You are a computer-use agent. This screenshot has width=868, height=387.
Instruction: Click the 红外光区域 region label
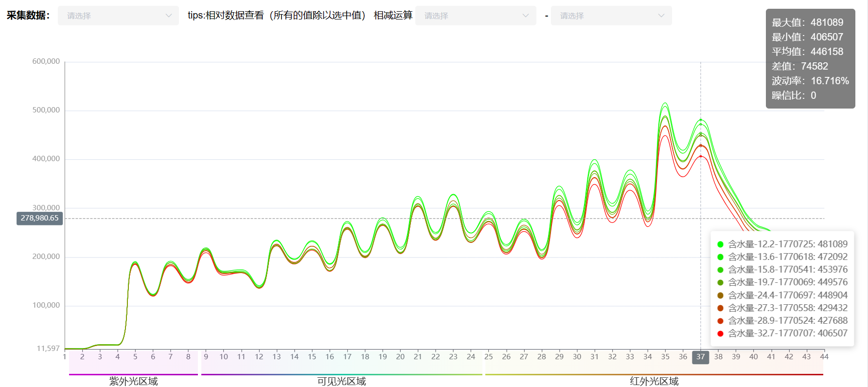(x=654, y=381)
